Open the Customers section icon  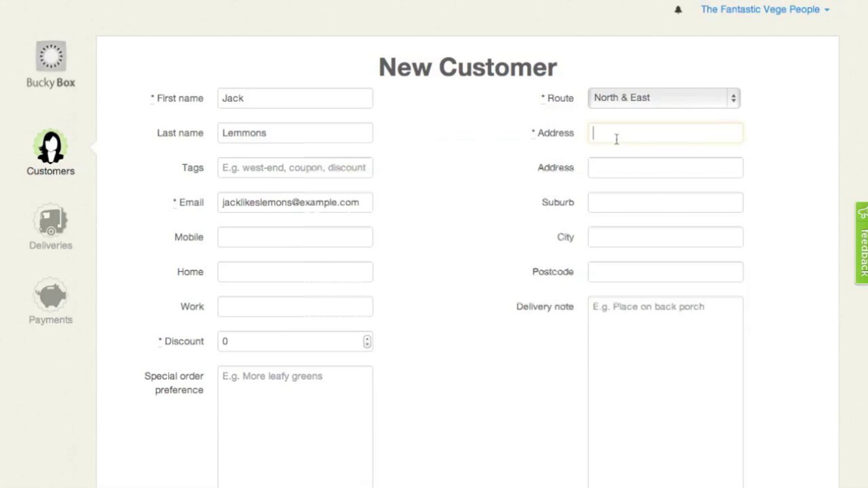(x=51, y=147)
